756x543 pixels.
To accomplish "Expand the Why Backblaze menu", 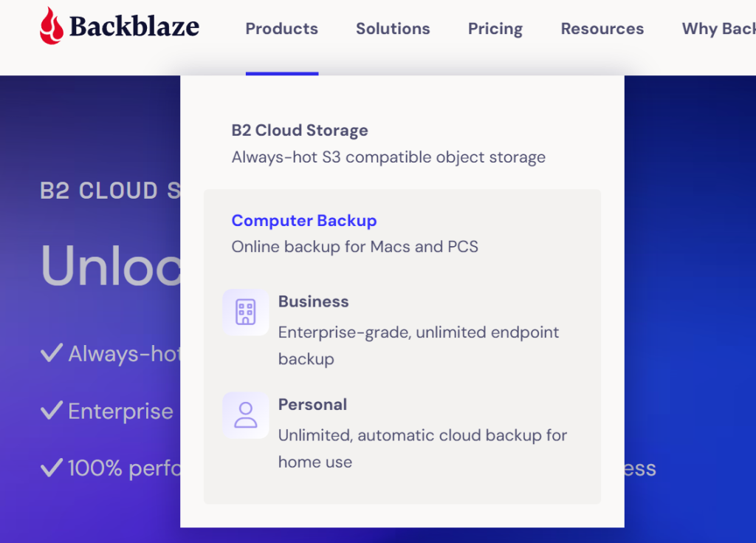I will click(x=719, y=29).
